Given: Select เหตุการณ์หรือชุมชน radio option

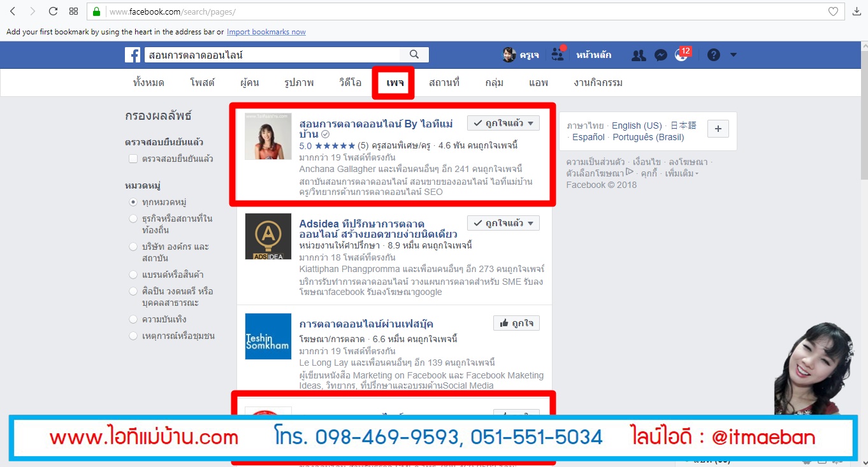Looking at the screenshot, I should pyautogui.click(x=133, y=336).
